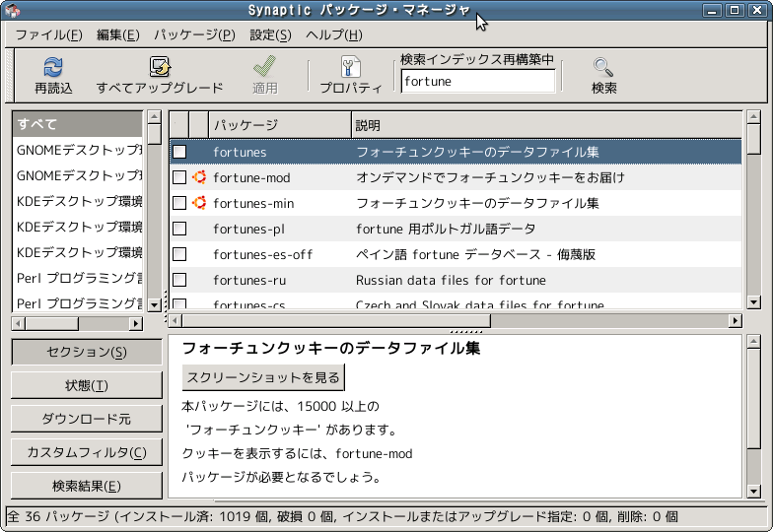The height and width of the screenshot is (532, 773).
Task: Click the Custom Filters (カスタムフィルタ) button
Action: (87, 452)
